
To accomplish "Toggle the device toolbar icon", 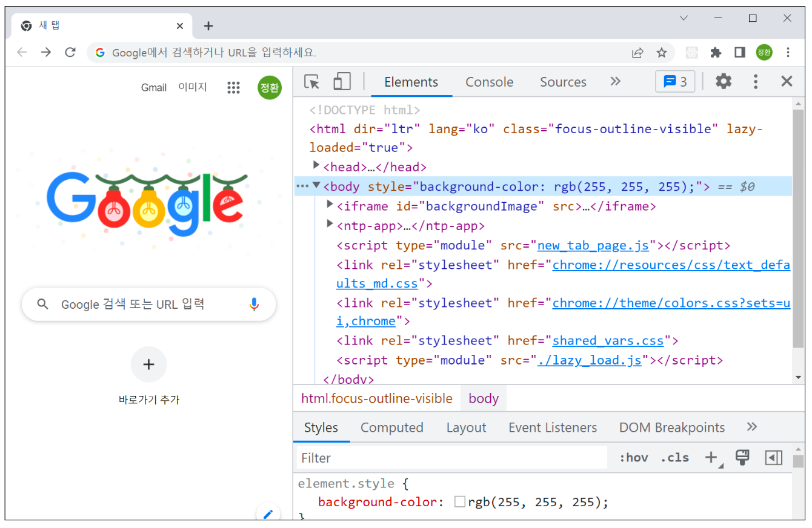I will pyautogui.click(x=342, y=82).
